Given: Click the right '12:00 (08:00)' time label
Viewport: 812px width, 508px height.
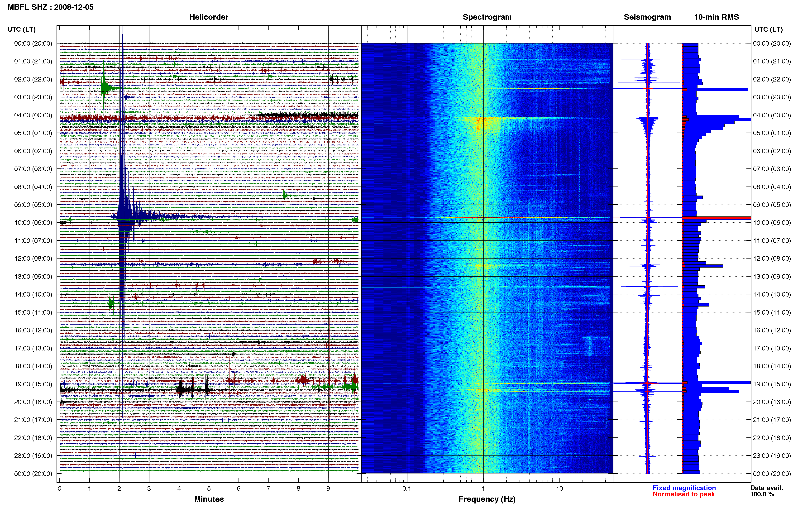Looking at the screenshot, I should (x=772, y=258).
